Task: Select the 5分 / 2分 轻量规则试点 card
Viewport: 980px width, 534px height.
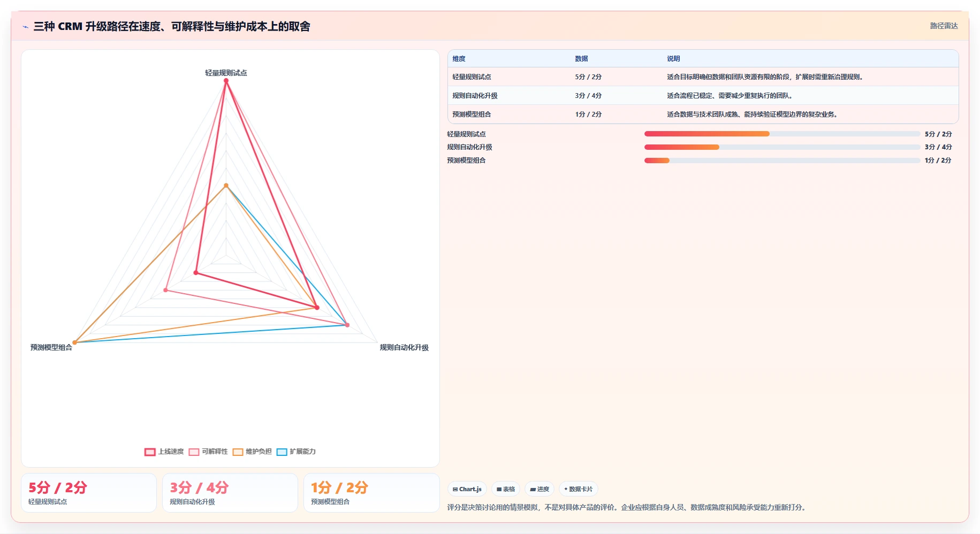Action: pos(89,493)
